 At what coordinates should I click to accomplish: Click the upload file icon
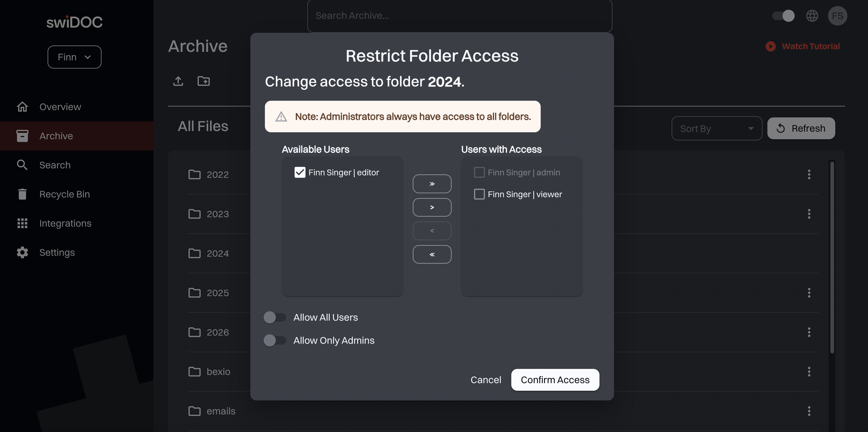(x=178, y=81)
